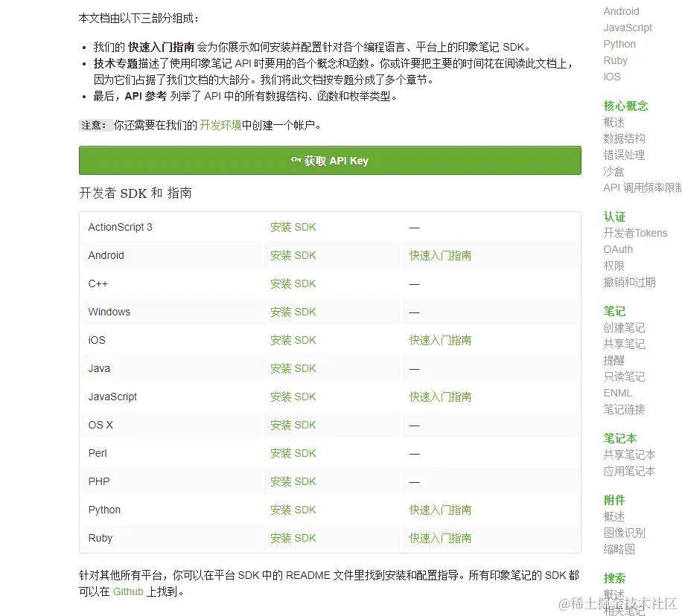Select Python in the sidebar
This screenshot has height=616, width=682.
[x=619, y=44]
